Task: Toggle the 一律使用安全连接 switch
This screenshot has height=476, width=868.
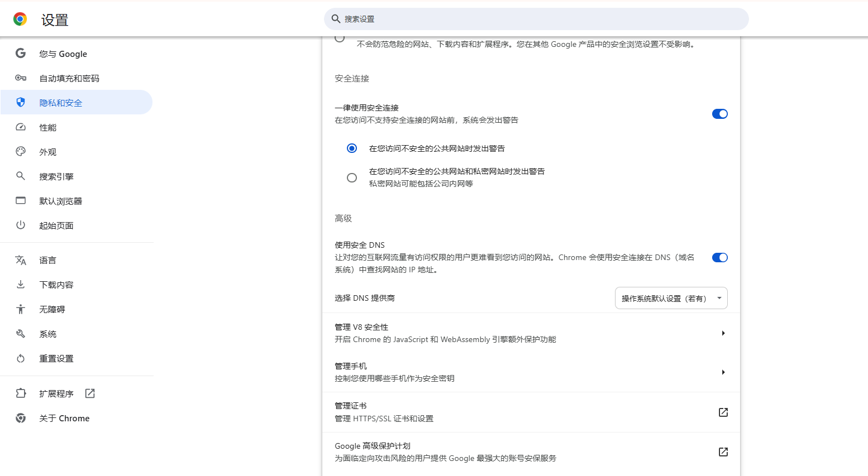Action: point(720,114)
